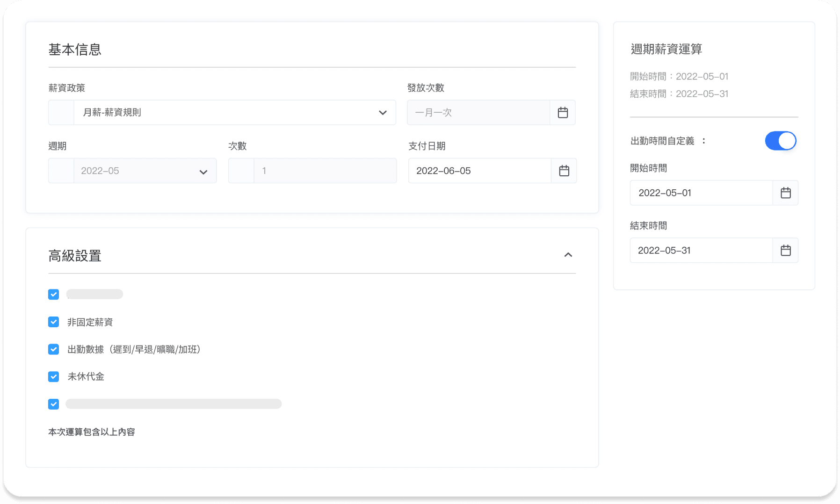840x504 pixels.
Task: Uncheck the first checkbox under 高級設置
Action: 54,294
